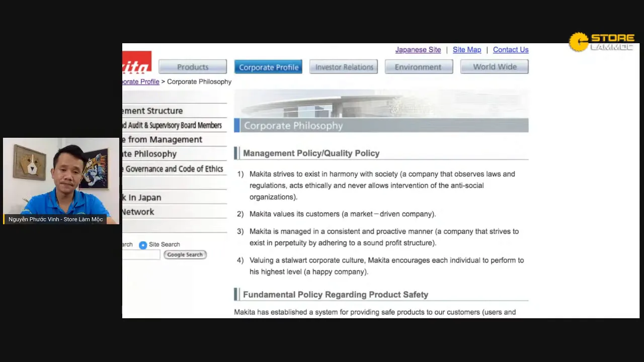Click the Management Policy/Quality Policy heading

[x=311, y=153]
